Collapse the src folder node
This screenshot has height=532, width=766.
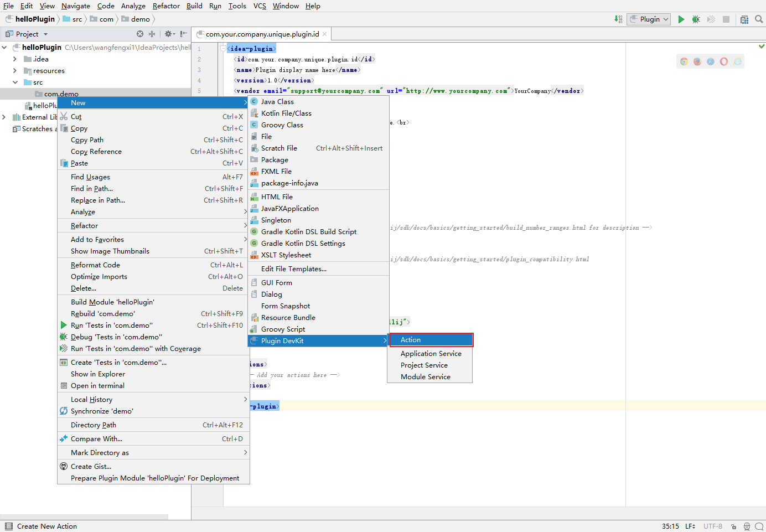coord(15,82)
